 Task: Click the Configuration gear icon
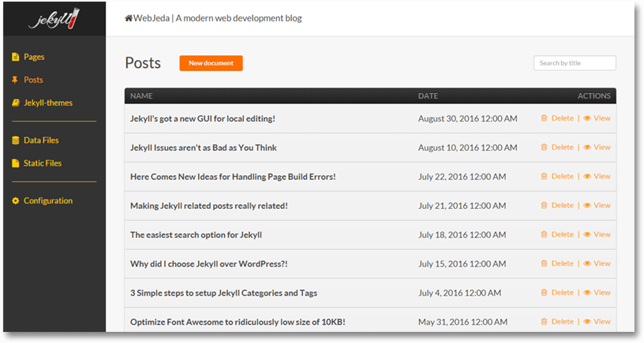click(x=15, y=200)
